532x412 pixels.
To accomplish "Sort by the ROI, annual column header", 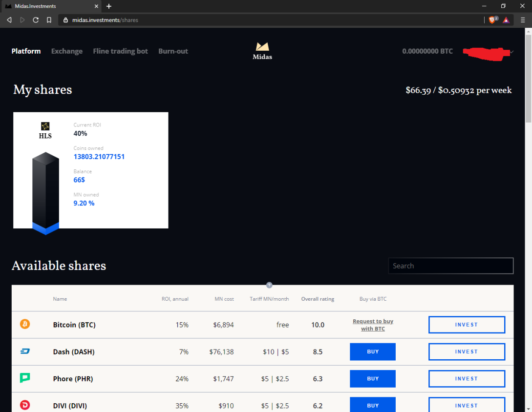I will click(175, 299).
